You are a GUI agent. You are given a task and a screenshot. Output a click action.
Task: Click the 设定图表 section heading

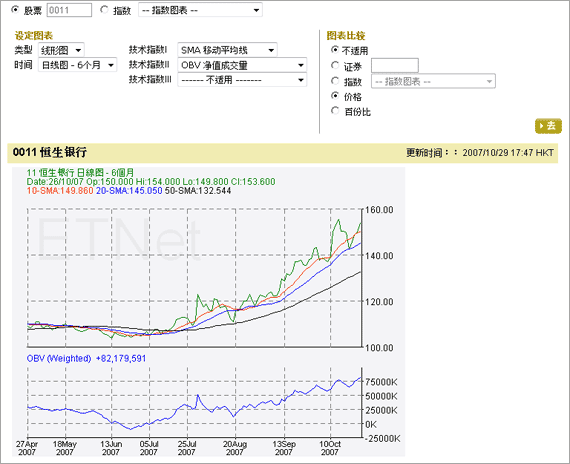34,36
